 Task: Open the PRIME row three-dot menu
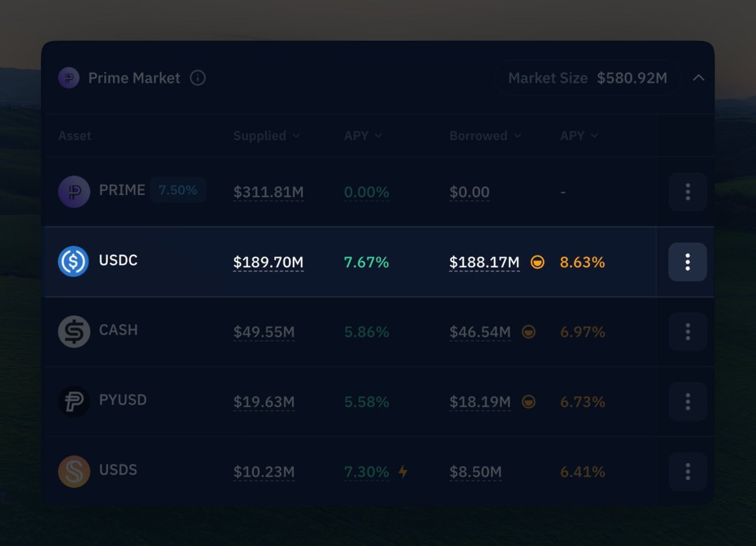coord(687,192)
